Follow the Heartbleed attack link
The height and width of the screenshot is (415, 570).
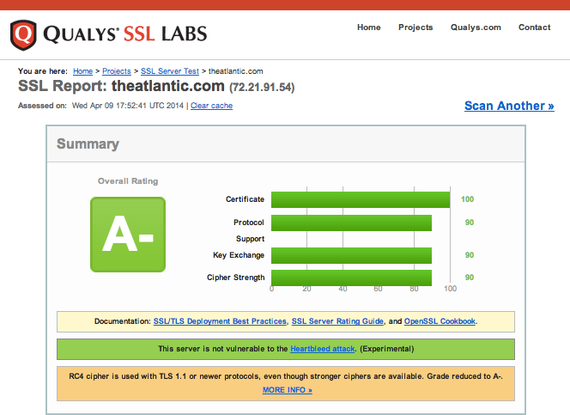coord(322,349)
